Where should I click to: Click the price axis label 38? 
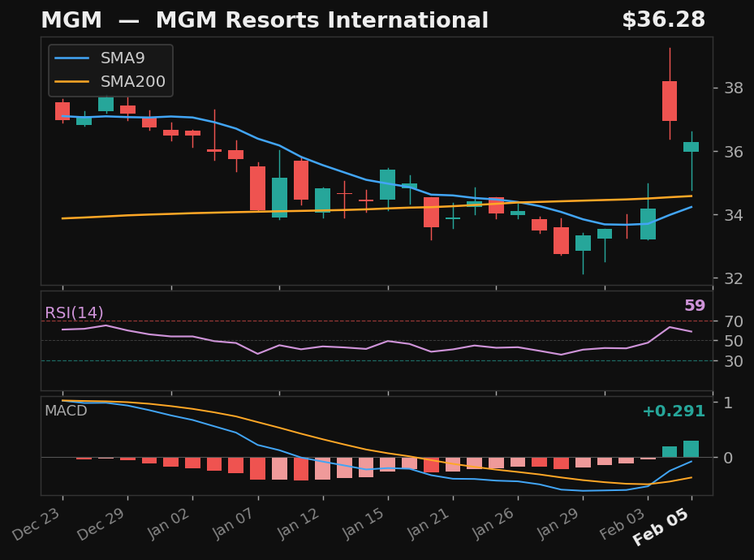(x=734, y=88)
